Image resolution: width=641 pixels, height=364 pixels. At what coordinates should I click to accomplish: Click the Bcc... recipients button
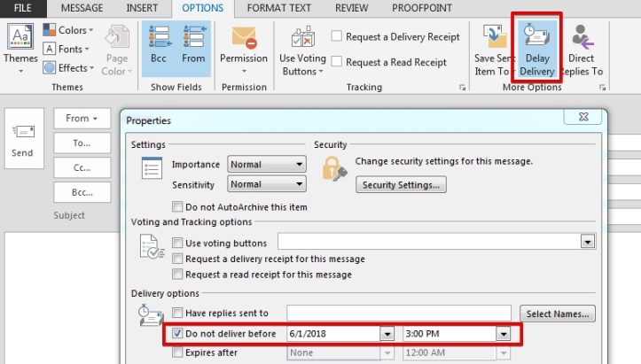point(82,192)
